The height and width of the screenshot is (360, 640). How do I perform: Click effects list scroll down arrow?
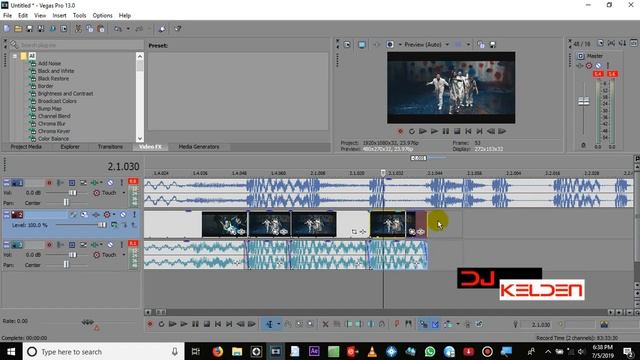tap(140, 138)
